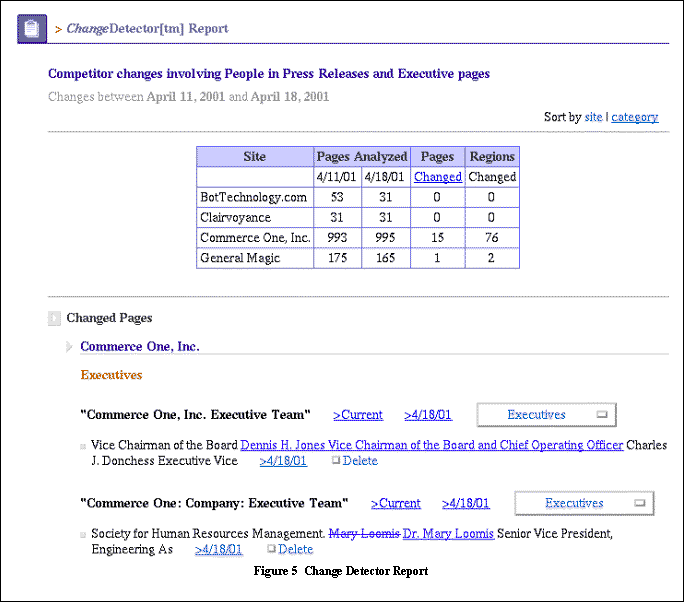Open Executives dropdown for Commerce One, Inc. Executive Team
Image resolution: width=686 pixels, height=604 pixels.
click(546, 415)
